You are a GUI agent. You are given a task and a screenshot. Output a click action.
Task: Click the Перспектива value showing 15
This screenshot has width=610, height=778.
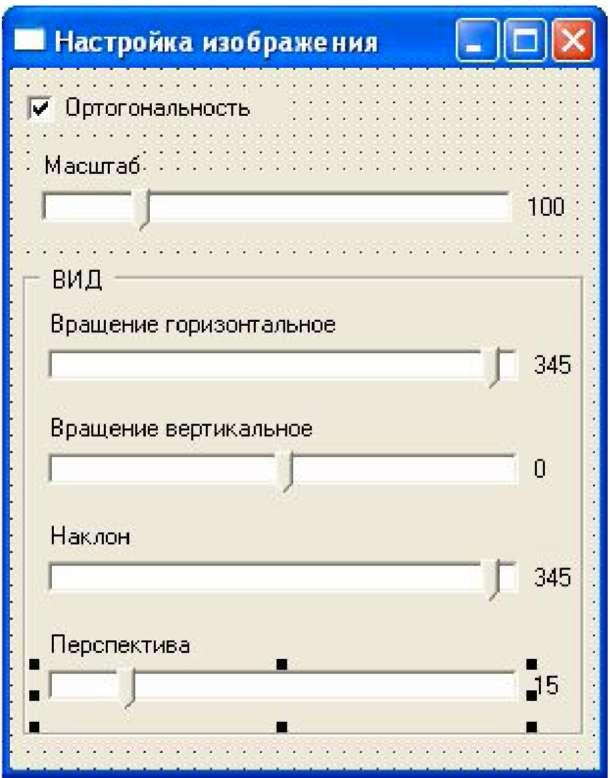point(546,686)
